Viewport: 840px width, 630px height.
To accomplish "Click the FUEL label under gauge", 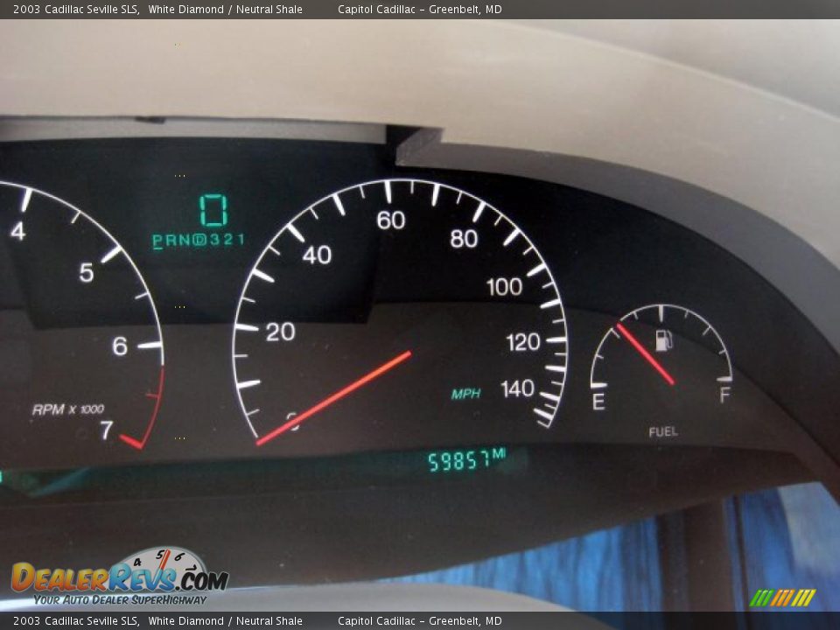I will pyautogui.click(x=663, y=431).
